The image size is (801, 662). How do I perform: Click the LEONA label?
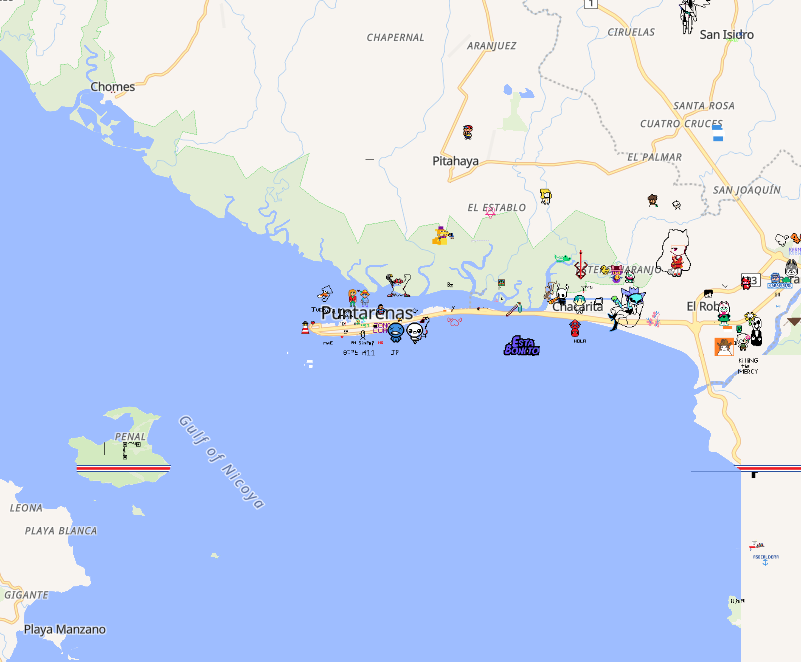[26, 508]
